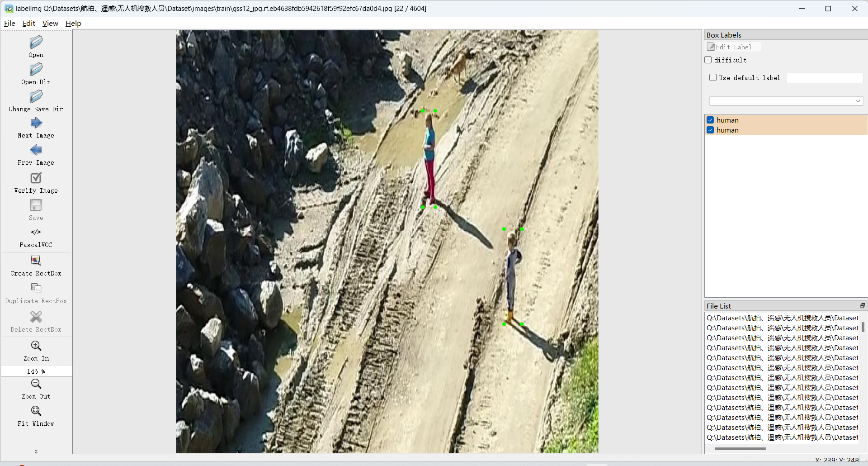This screenshot has height=466, width=868.
Task: Start Create RectBox tool
Action: coord(36,261)
